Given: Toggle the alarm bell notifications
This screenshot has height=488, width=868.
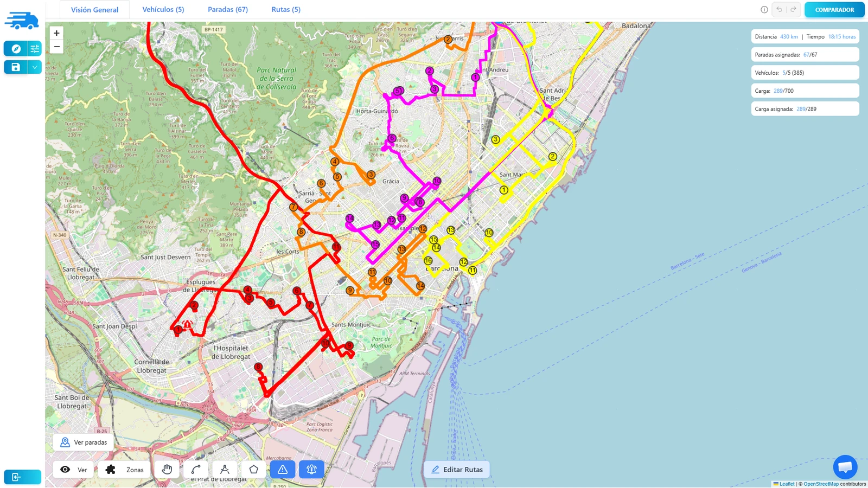Looking at the screenshot, I should click(x=311, y=470).
